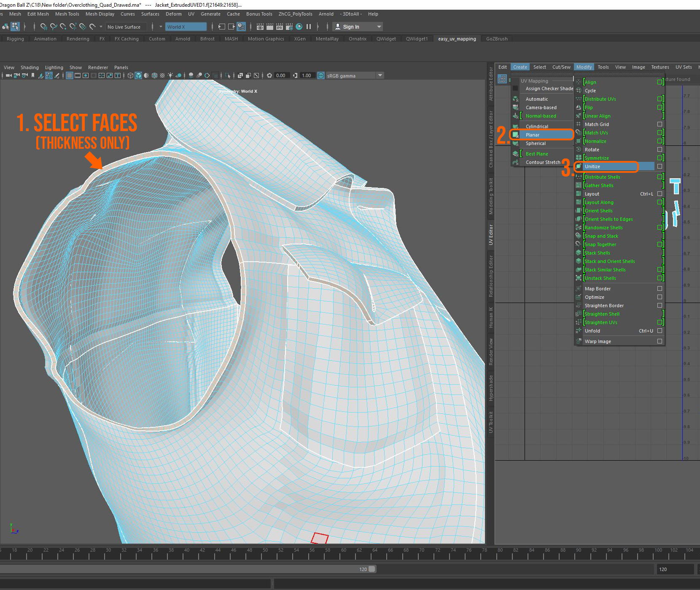Pause the render with the pause icon
This screenshot has width=700, height=590.
pyautogui.click(x=309, y=27)
